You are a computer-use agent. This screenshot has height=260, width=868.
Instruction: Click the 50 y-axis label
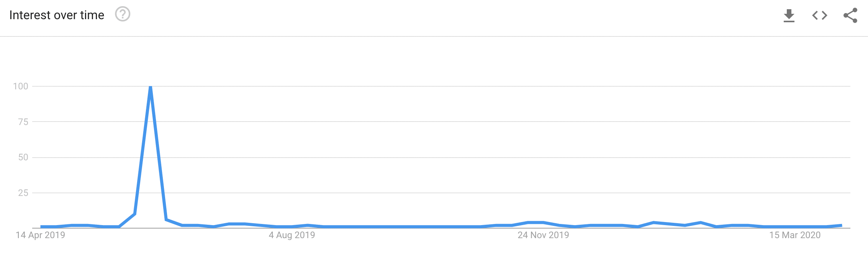tap(23, 157)
